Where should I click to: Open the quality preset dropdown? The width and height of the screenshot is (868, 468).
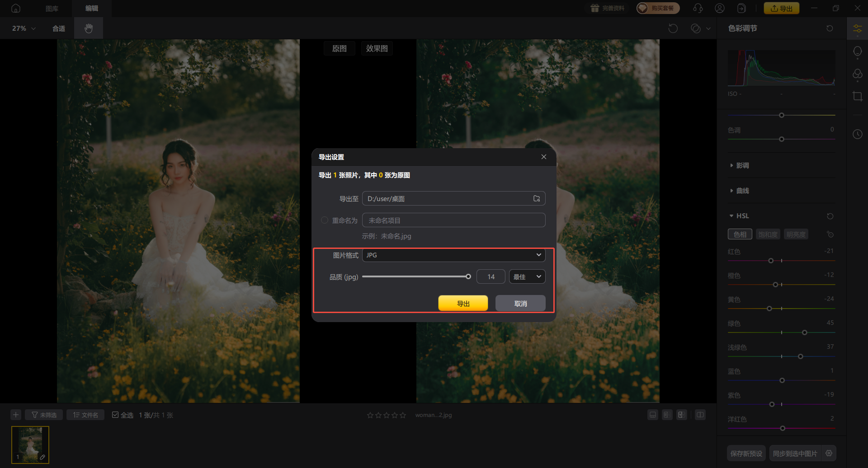pos(527,277)
